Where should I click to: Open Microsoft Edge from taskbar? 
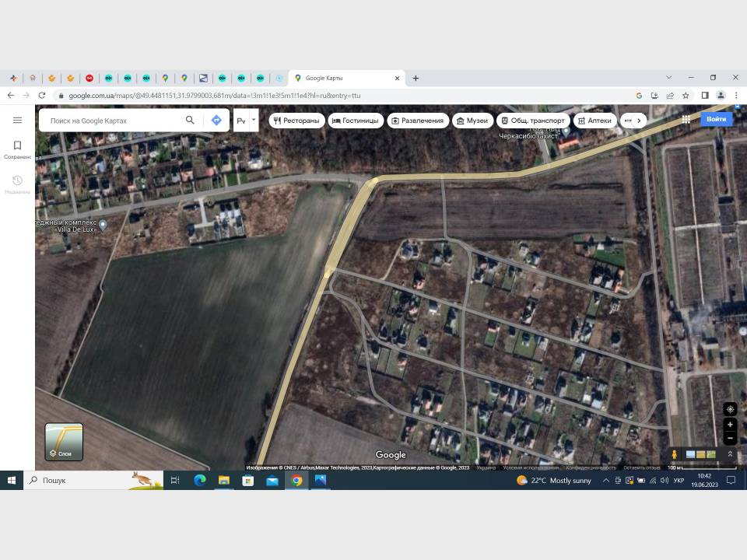click(x=200, y=480)
